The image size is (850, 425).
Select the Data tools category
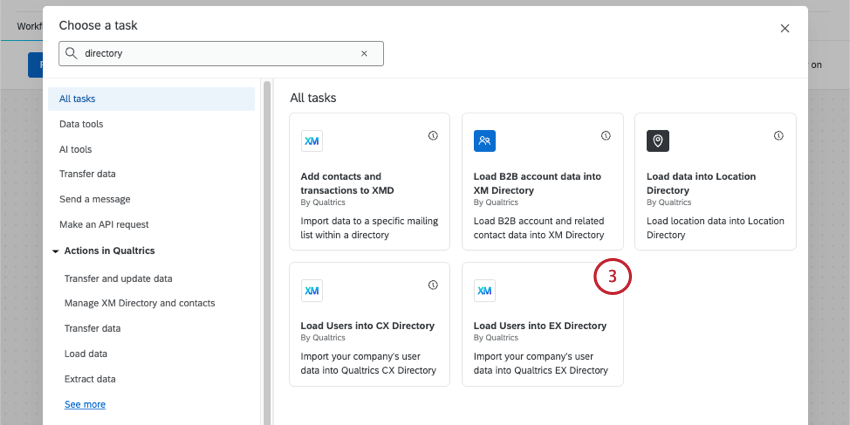coord(81,124)
